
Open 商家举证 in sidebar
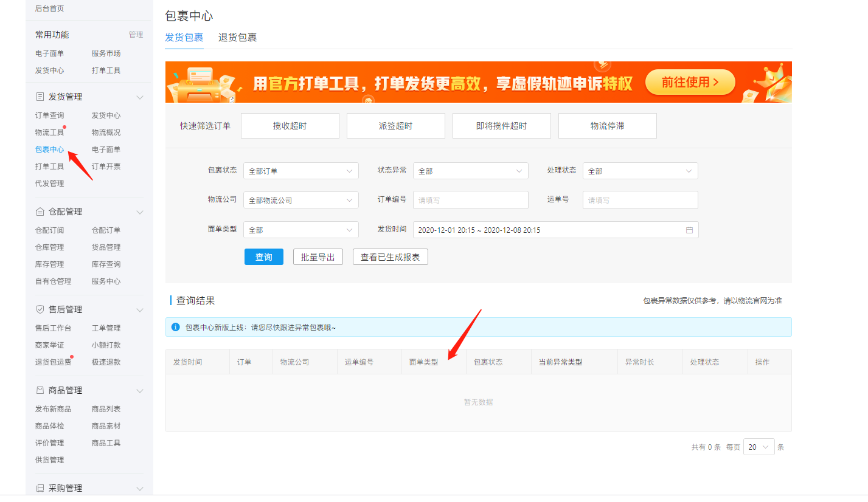[x=50, y=345]
